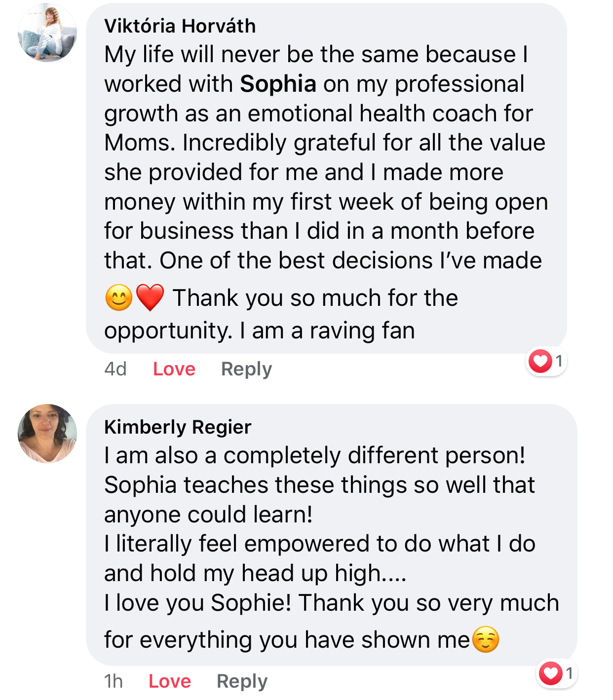613x700 pixels.
Task: View heart reactions on Kimberly's comment
Action: pyautogui.click(x=551, y=673)
